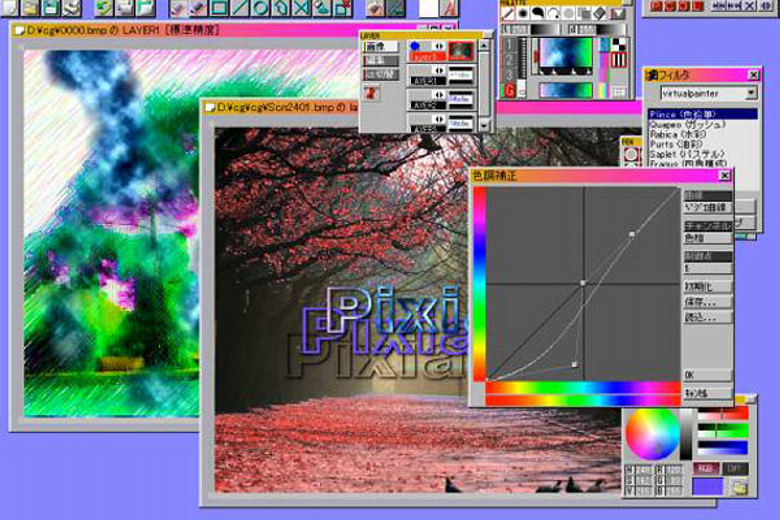The image size is (780, 520).
Task: Click the D:\cg\0000.bmp window title bar
Action: [x=234, y=30]
